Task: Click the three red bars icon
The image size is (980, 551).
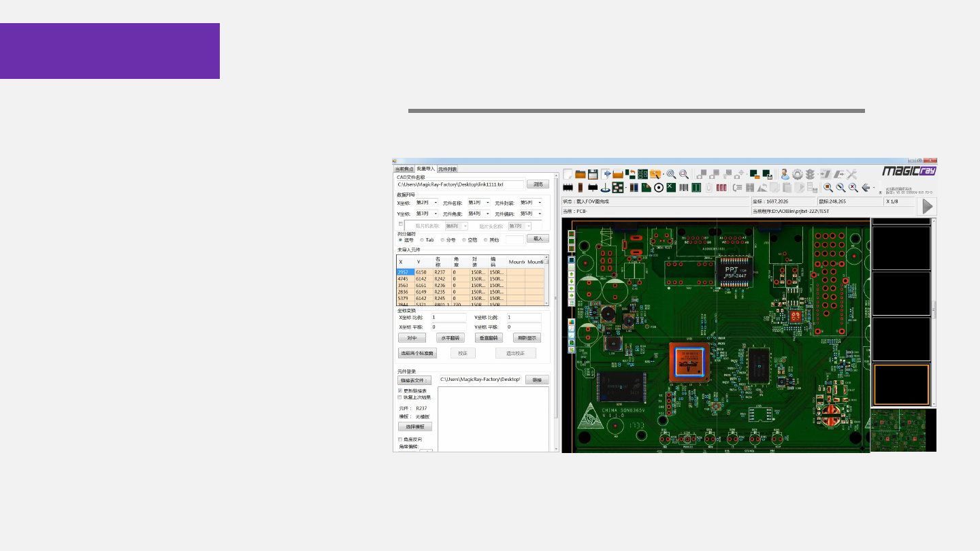Action: click(x=721, y=187)
